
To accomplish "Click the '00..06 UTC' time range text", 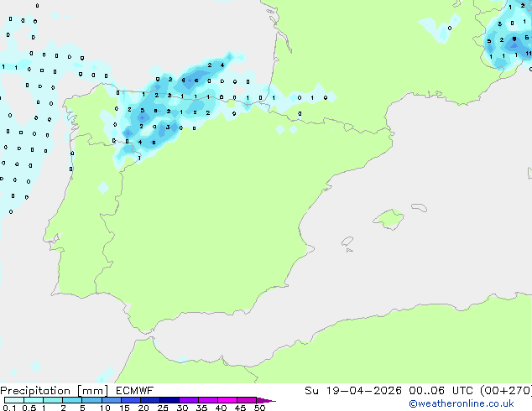I will [441, 390].
